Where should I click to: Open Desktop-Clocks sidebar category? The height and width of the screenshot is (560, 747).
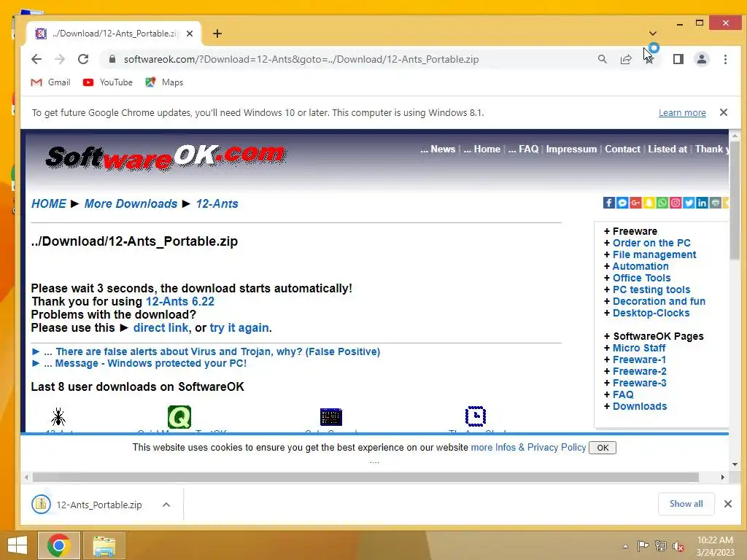click(651, 313)
